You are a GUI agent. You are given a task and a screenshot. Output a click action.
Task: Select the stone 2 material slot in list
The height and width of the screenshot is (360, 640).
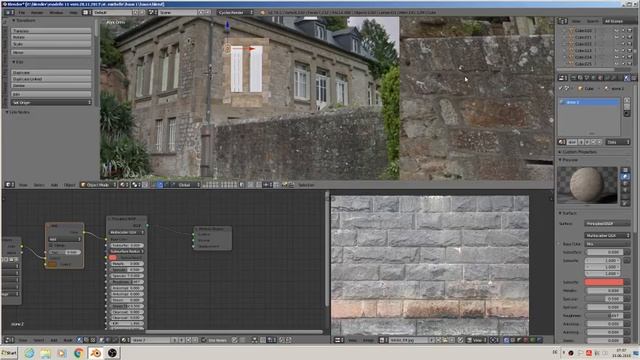[x=589, y=102]
